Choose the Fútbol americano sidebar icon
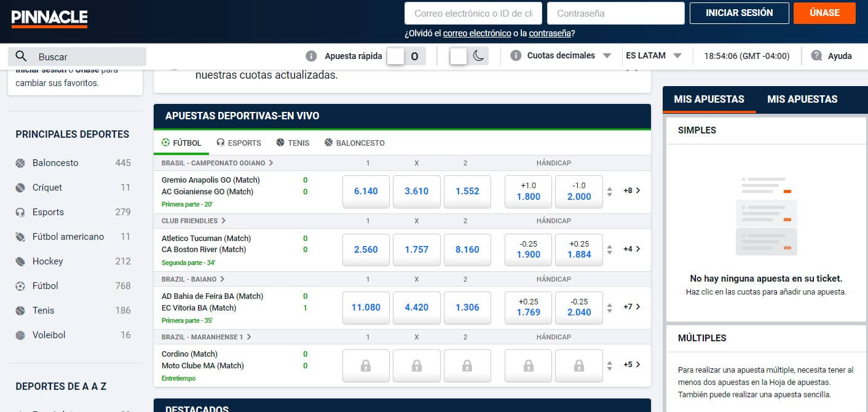The height and width of the screenshot is (412, 868). [x=21, y=237]
